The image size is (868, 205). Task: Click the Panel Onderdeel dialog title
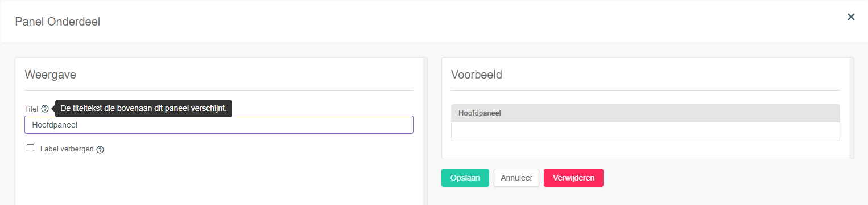tap(58, 22)
